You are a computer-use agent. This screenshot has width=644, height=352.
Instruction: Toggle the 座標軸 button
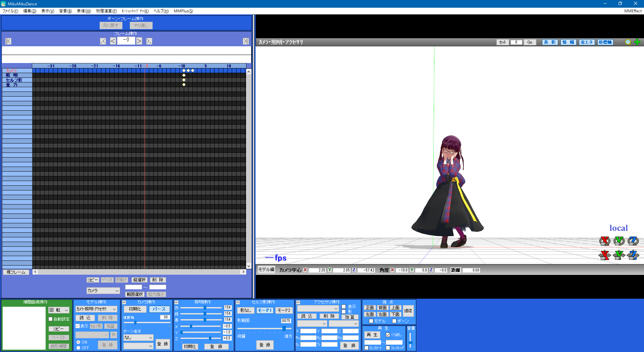click(x=605, y=42)
